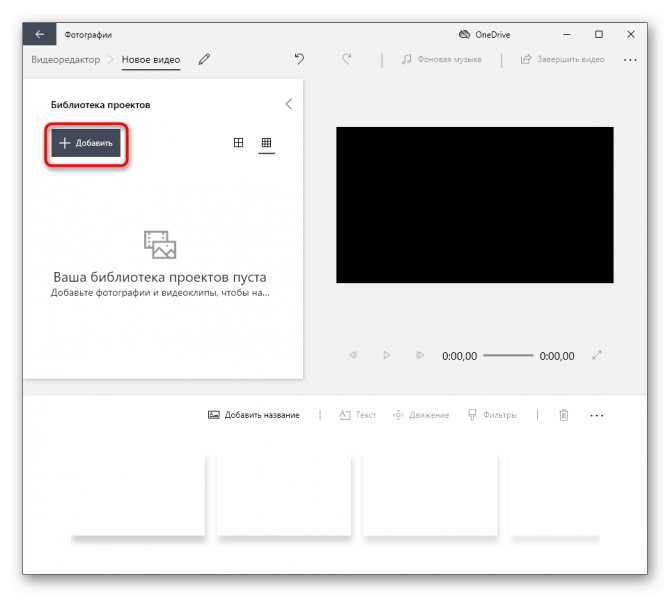Switch library to the large grid view
This screenshot has width=670, height=597.
pyautogui.click(x=238, y=142)
